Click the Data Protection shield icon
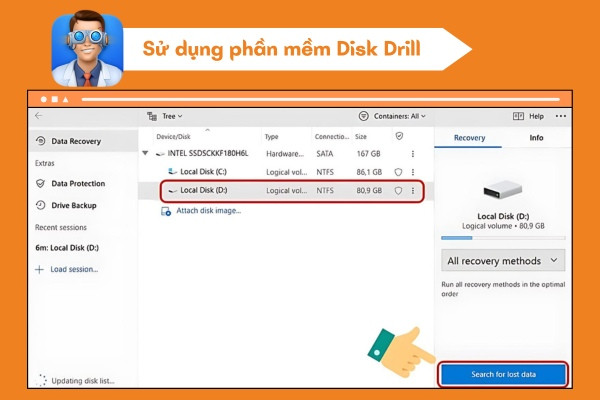Screen dimensions: 600x400 [x=40, y=183]
